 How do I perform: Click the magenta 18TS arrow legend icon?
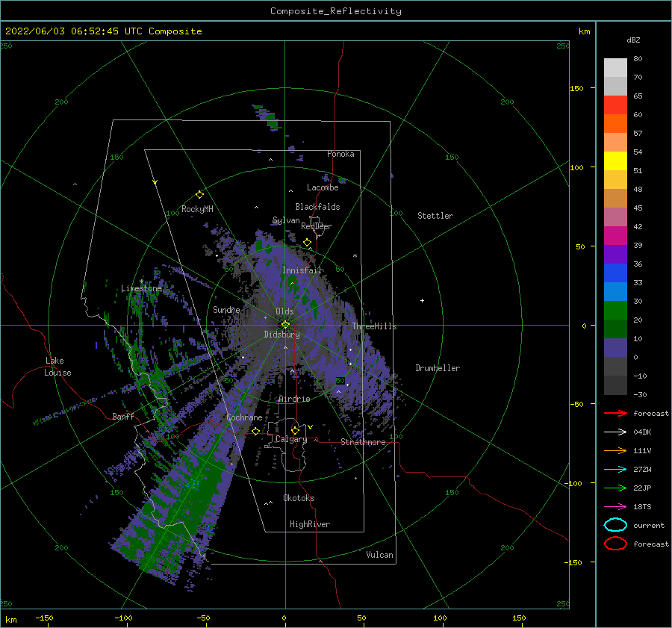615,507
